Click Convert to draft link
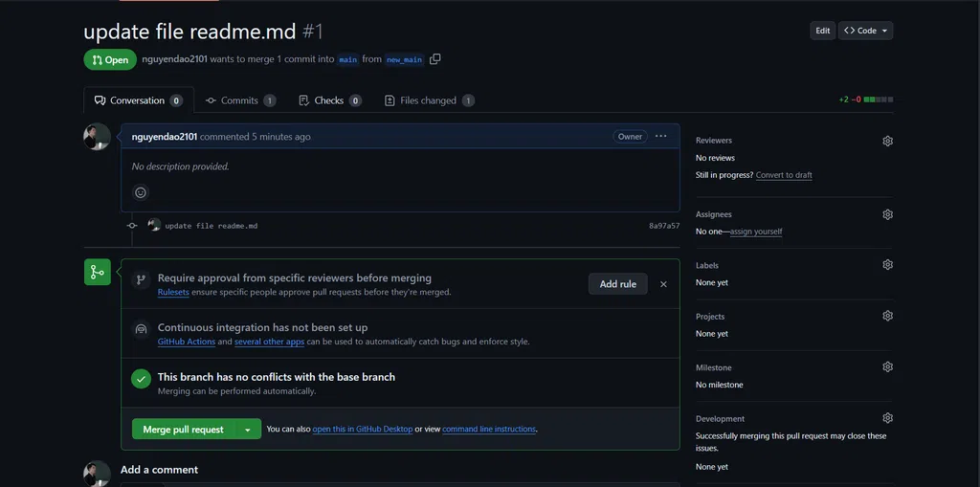This screenshot has height=487, width=980. click(x=784, y=175)
